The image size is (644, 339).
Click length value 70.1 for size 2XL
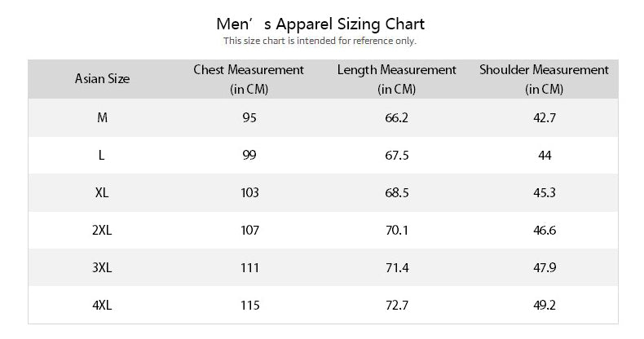(396, 231)
